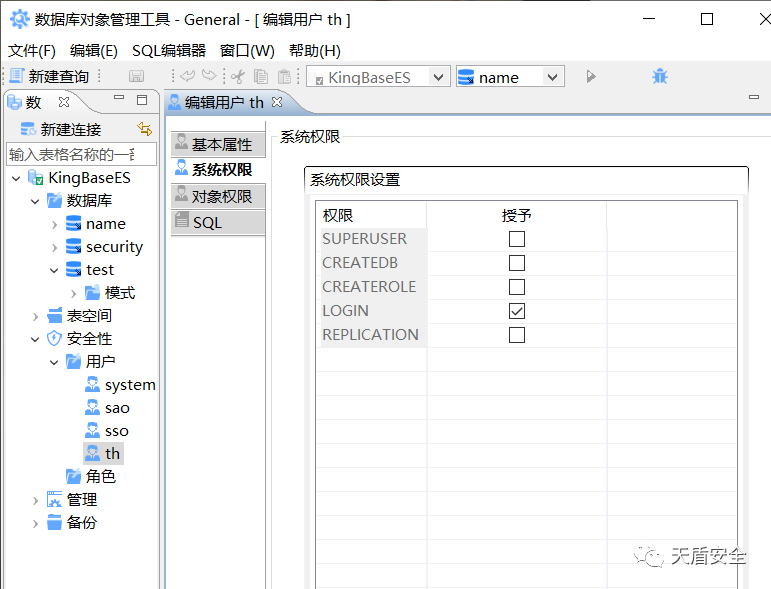
Task: Click the cut scissors icon in toolbar
Action: click(x=238, y=76)
